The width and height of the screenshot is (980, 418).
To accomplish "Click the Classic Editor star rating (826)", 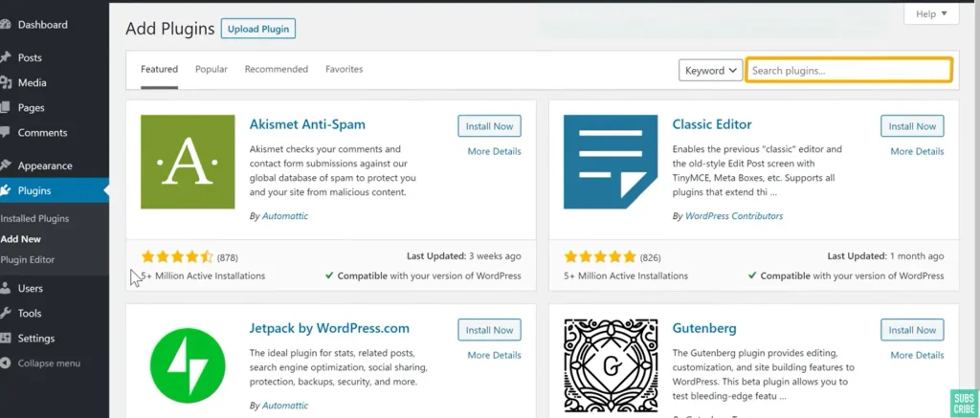I will (600, 256).
